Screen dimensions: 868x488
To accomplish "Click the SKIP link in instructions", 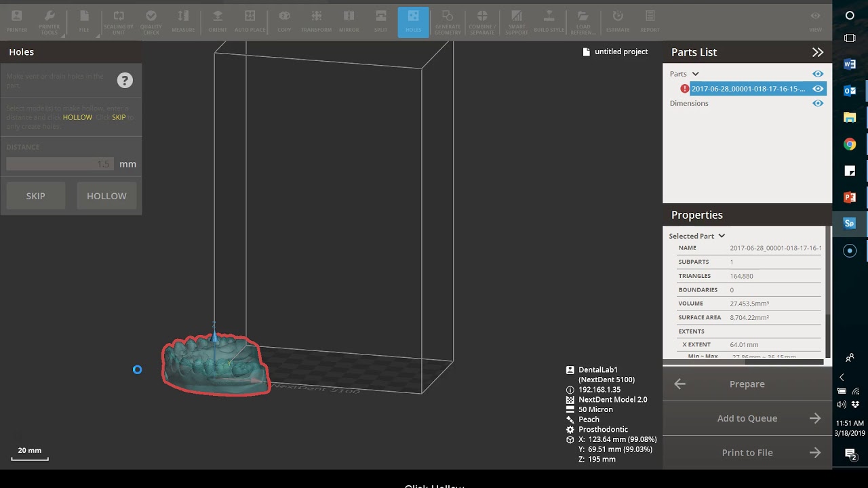I will click(x=119, y=117).
